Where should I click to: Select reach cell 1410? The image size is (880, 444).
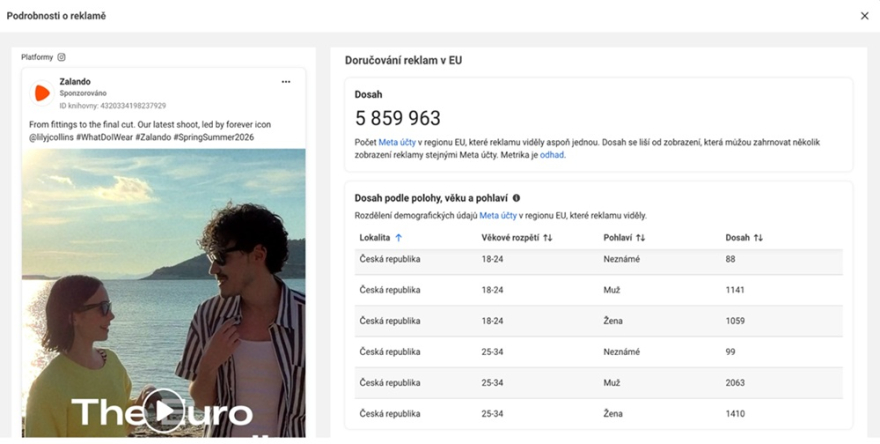point(735,414)
